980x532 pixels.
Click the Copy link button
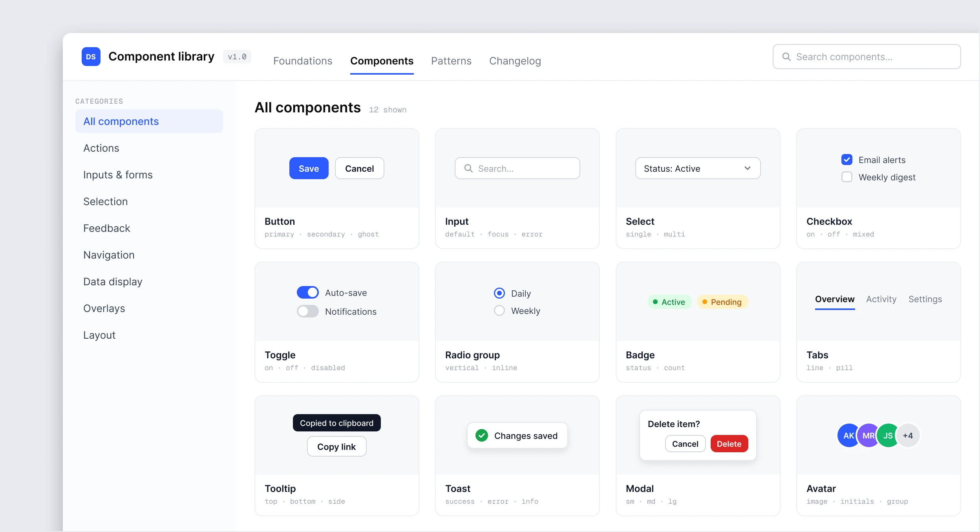coord(336,446)
